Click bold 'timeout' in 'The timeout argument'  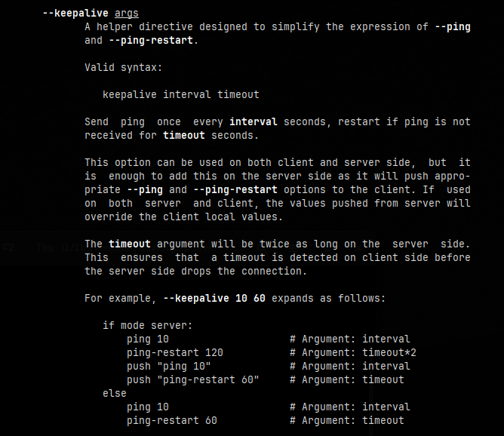[x=129, y=244]
